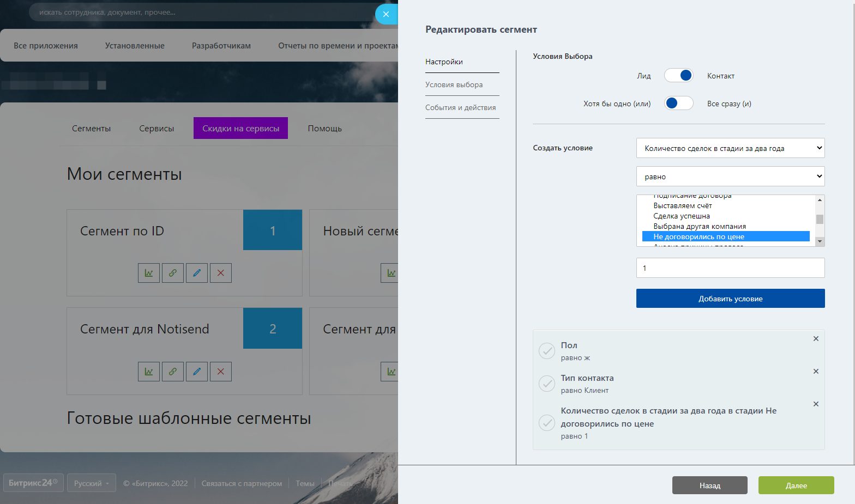
Task: Open the Сегменты tab
Action: point(91,129)
